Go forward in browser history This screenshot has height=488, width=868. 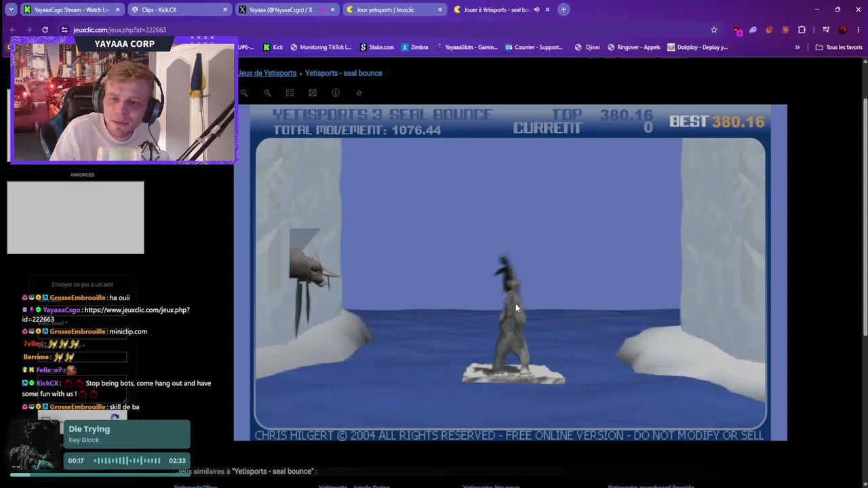tap(28, 30)
